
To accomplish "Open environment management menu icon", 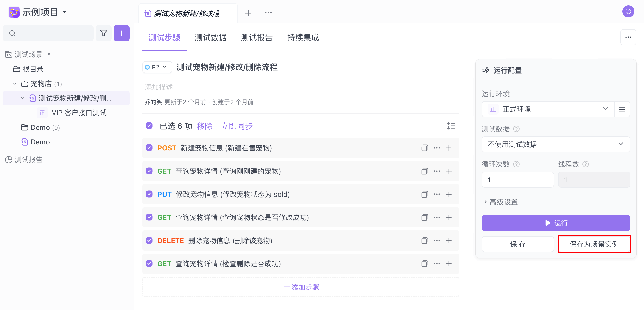I will click(x=622, y=109).
